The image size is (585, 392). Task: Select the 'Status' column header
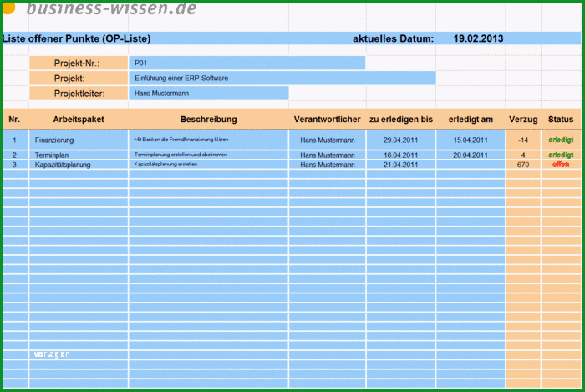561,120
